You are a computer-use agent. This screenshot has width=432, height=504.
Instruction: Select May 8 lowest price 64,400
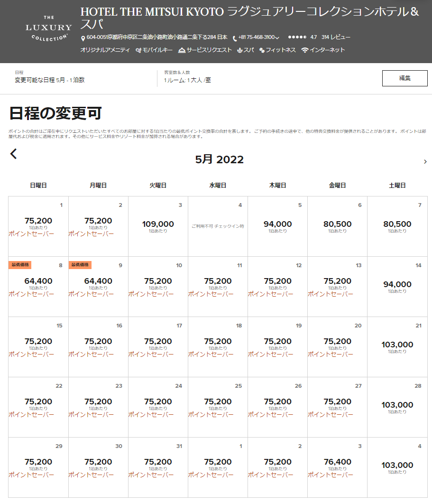click(x=38, y=281)
